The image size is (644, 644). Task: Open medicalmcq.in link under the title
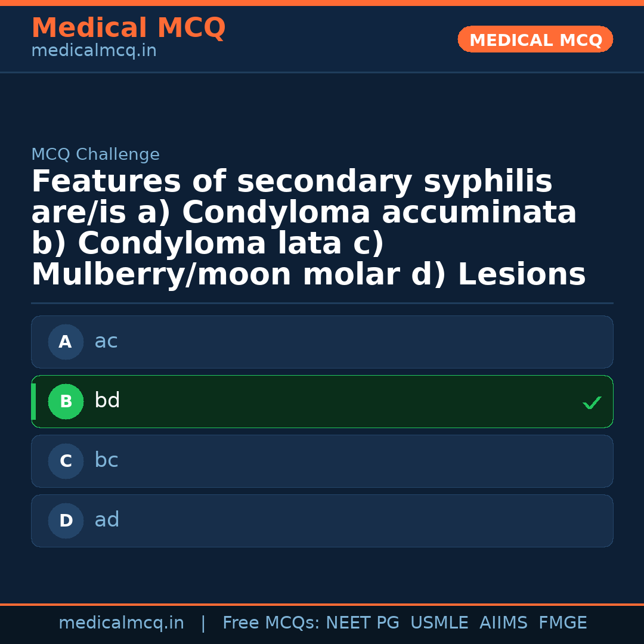[93, 51]
